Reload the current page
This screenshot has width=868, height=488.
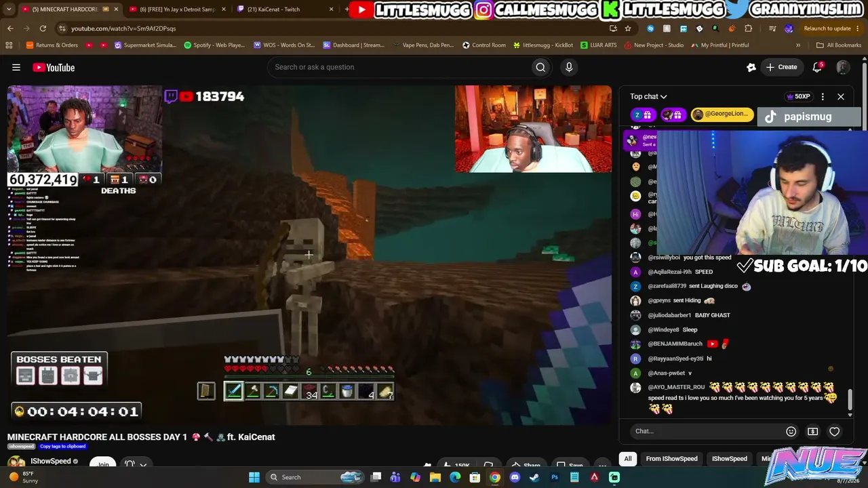coord(43,28)
